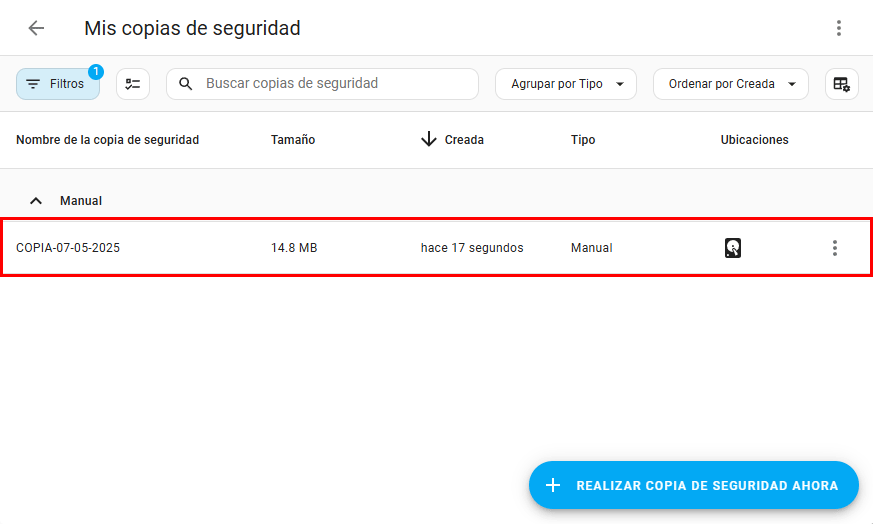Click the Creada sort arrow icon
The width and height of the screenshot is (873, 524).
pyautogui.click(x=429, y=140)
